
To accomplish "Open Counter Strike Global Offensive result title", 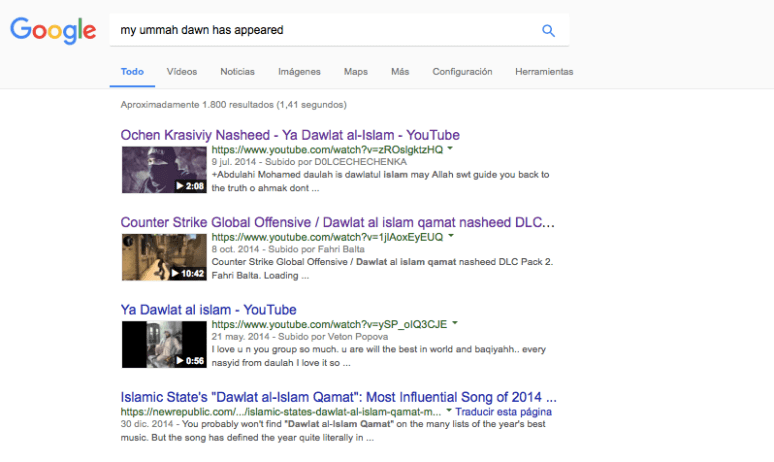I will (338, 222).
